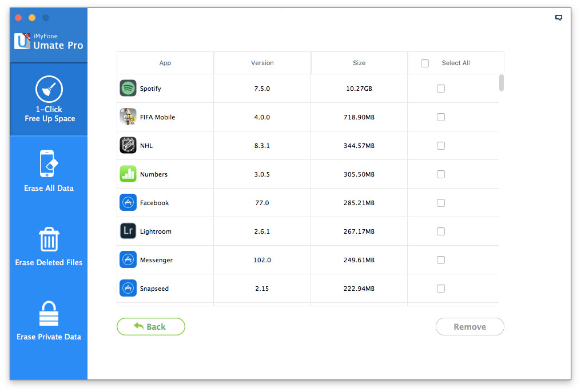The height and width of the screenshot is (392, 581).
Task: Click the NHL app icon
Action: point(128,146)
